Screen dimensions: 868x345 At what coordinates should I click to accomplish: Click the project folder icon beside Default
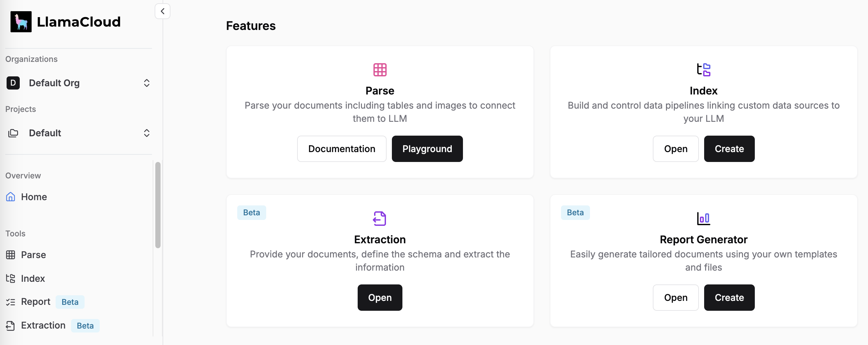13,133
